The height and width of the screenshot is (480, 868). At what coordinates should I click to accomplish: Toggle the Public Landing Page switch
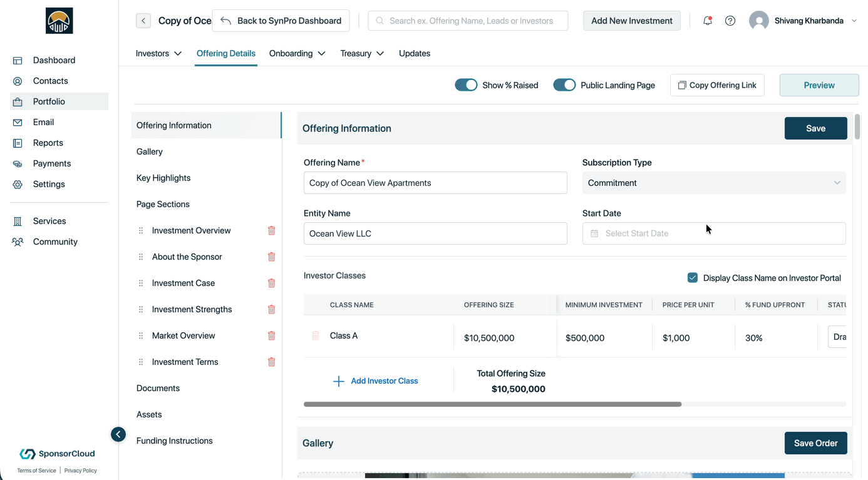point(564,85)
